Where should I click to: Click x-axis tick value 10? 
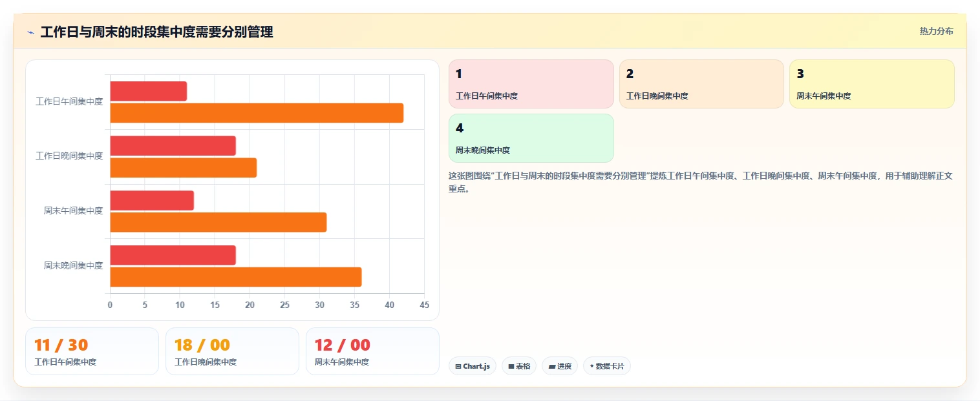(x=180, y=305)
